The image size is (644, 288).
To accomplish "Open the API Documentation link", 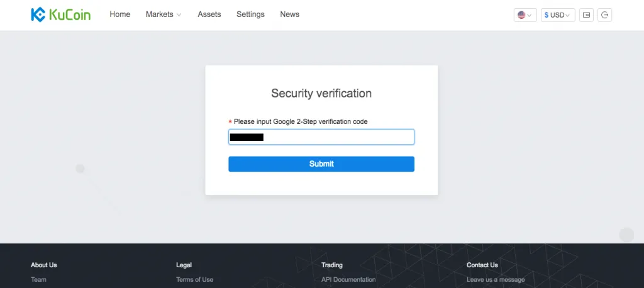I will tap(348, 280).
